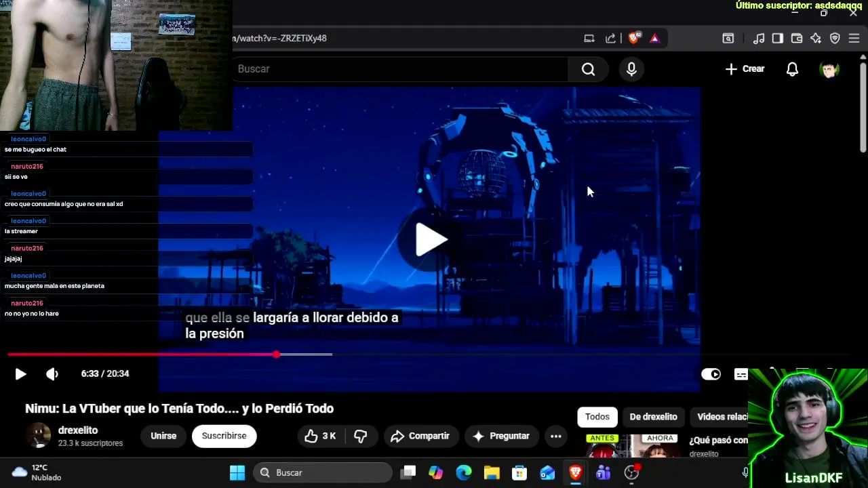Open the Brave media playlist music icon
The width and height of the screenshot is (868, 488).
[x=759, y=39]
